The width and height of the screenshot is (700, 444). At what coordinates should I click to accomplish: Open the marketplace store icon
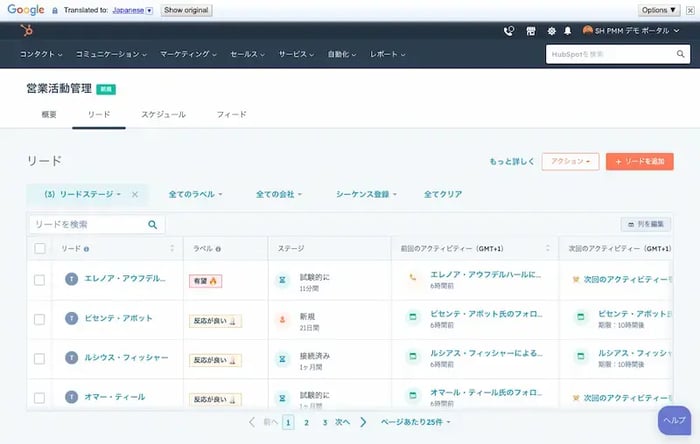click(x=531, y=31)
